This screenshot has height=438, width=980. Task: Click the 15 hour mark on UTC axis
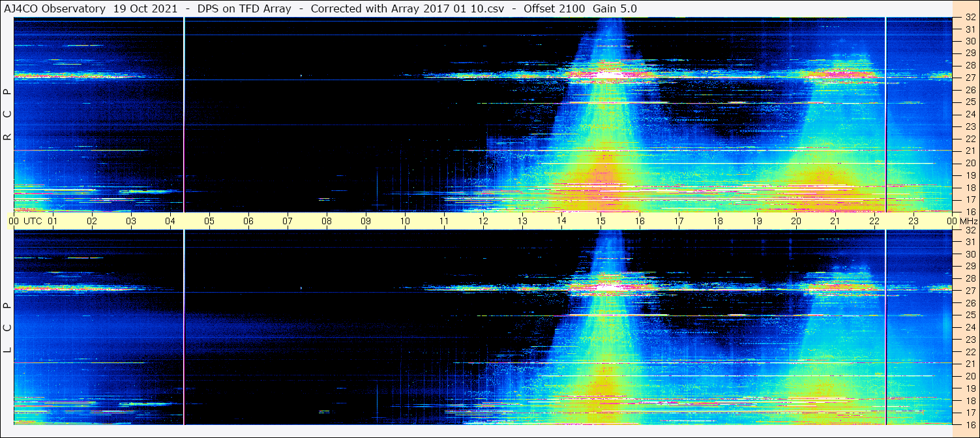coord(601,221)
